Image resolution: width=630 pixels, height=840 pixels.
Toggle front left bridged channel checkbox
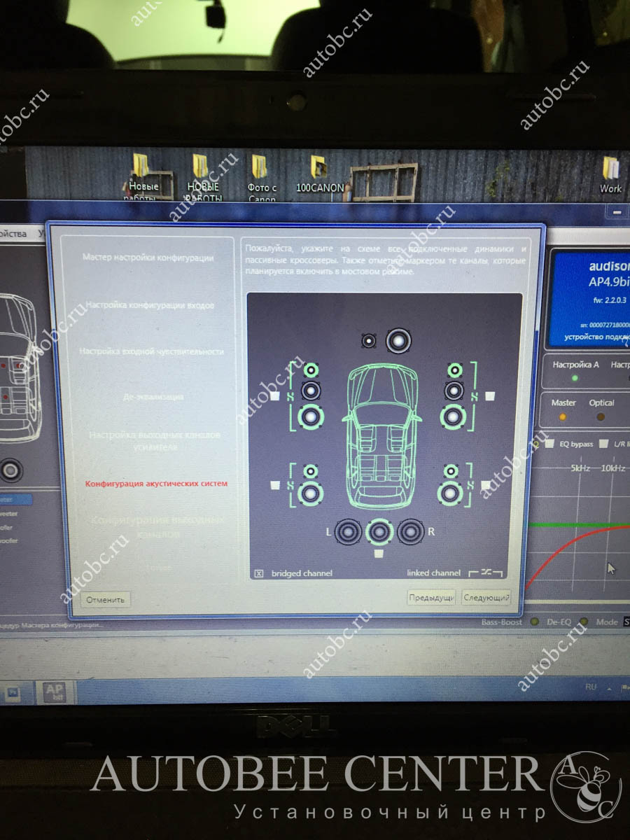click(275, 396)
